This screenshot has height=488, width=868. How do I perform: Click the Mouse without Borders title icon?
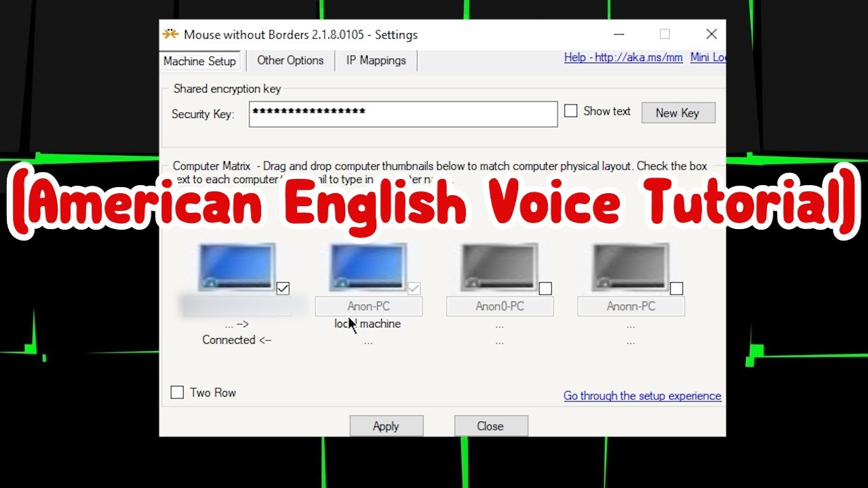(170, 34)
